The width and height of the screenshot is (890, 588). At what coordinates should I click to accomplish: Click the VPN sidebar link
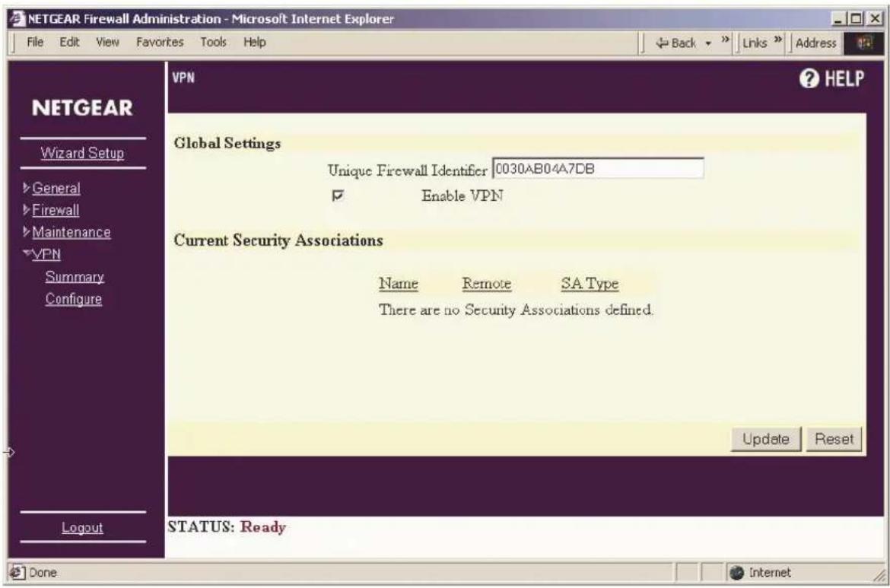pos(46,254)
